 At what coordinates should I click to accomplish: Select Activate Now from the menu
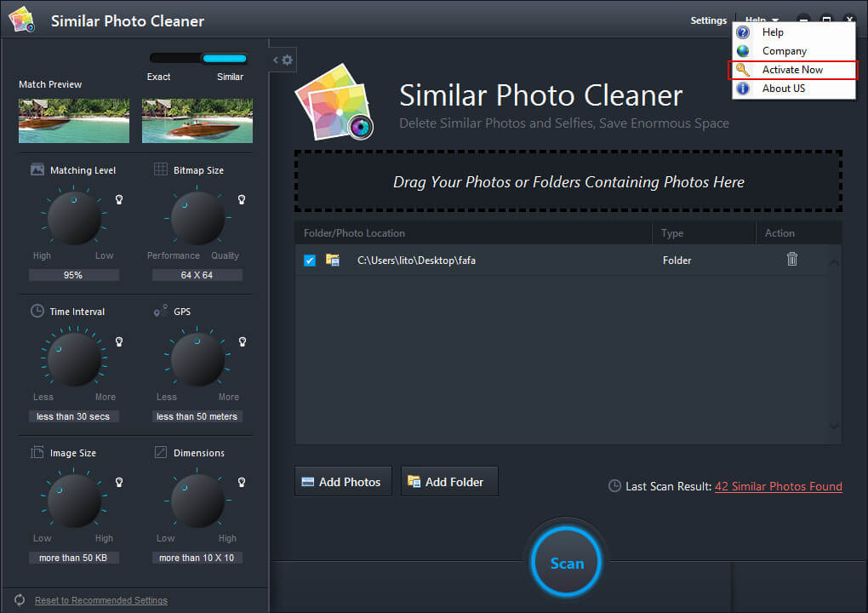pos(794,70)
